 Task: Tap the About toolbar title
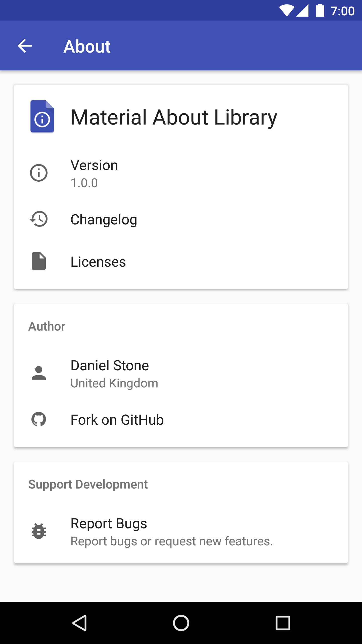(x=87, y=47)
